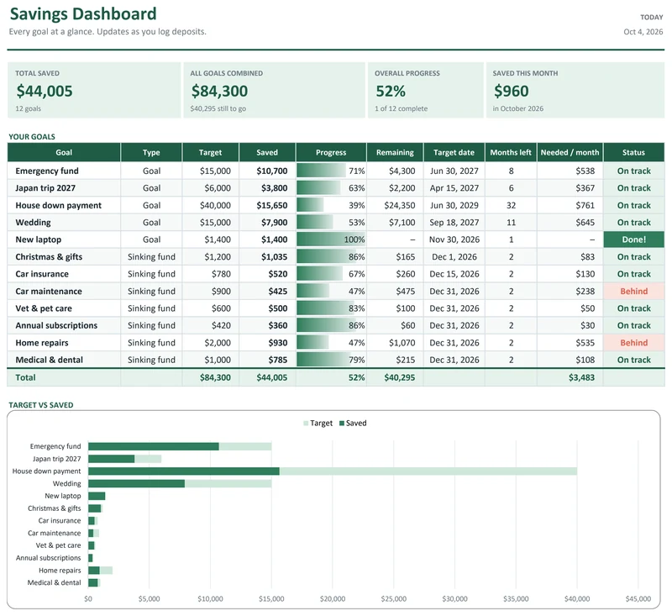This screenshot has height=616, width=672.
Task: Click the All Goals Combined $84,300 card
Action: coord(274,90)
